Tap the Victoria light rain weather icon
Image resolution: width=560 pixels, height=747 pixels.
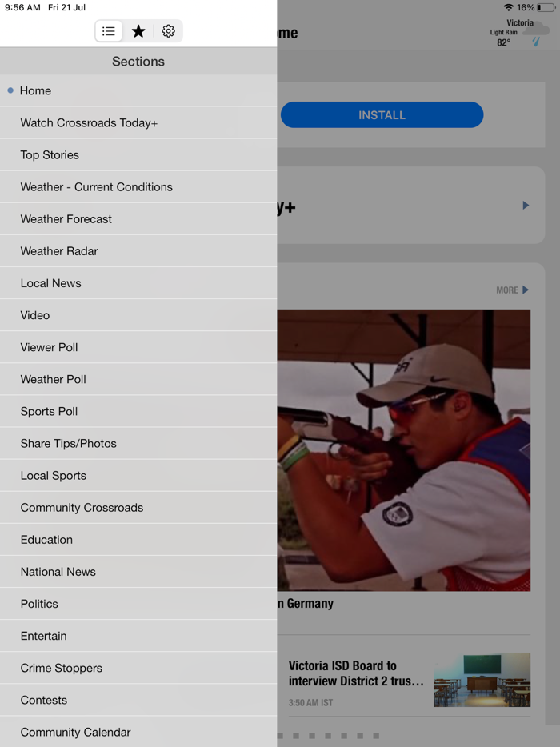coord(536,34)
